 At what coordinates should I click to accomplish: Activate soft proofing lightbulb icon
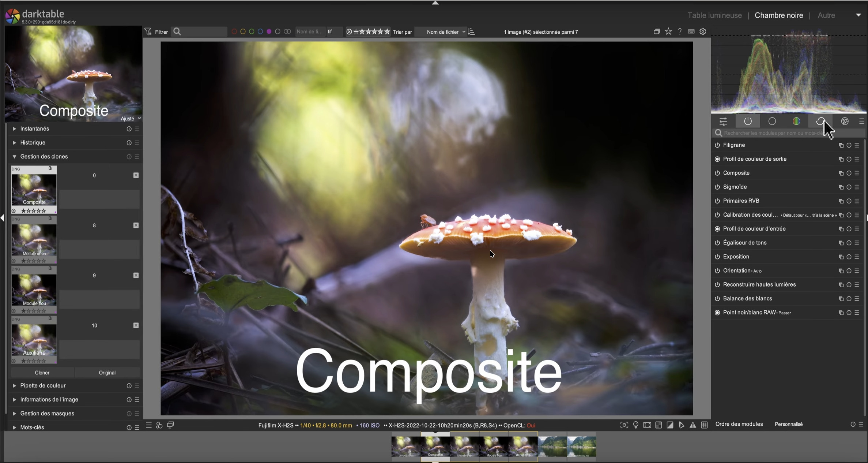point(635,425)
